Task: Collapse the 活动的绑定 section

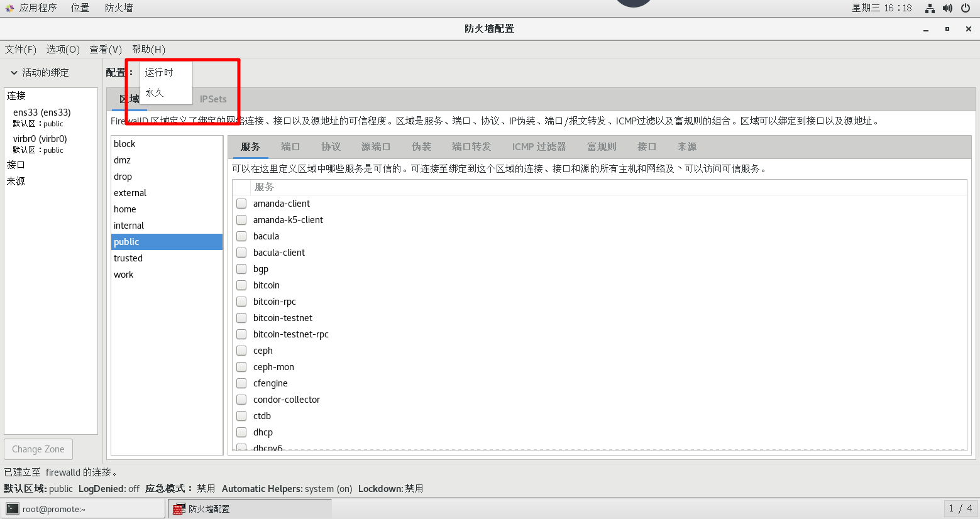Action: point(14,72)
